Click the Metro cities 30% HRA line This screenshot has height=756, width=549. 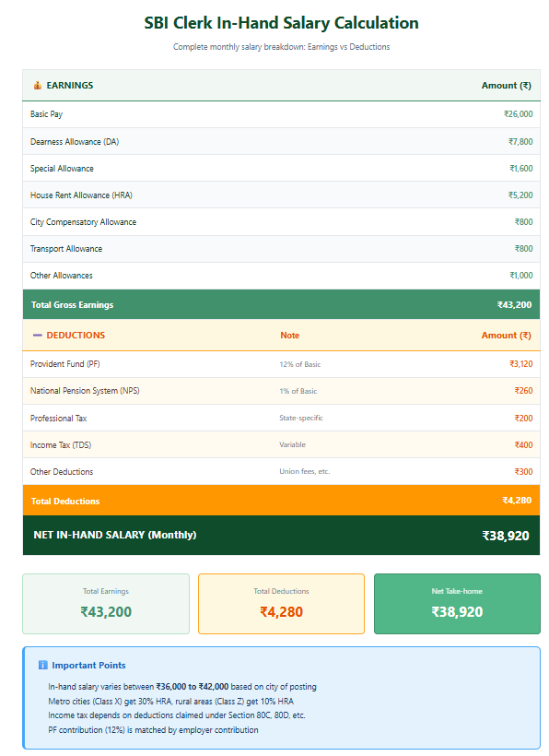click(171, 701)
